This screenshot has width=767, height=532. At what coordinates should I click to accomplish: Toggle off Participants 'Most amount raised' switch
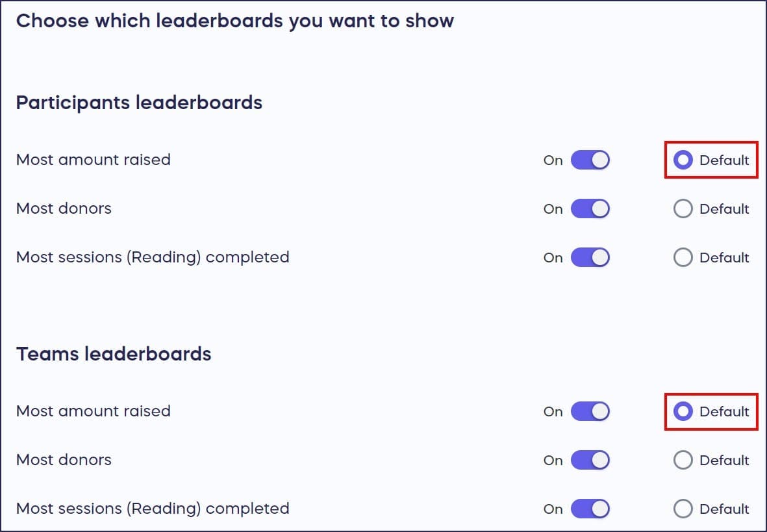coord(590,160)
